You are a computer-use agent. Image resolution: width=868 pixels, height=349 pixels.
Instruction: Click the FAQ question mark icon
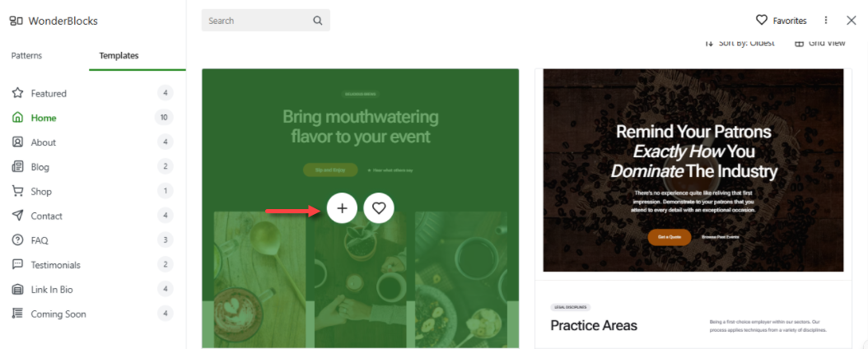17,240
